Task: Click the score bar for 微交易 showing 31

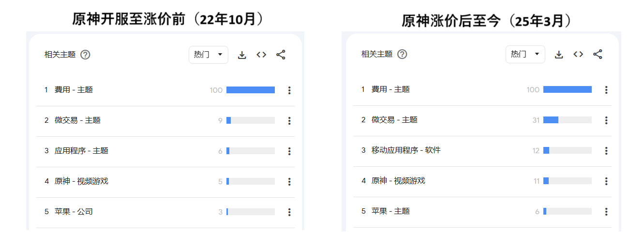Action: (x=567, y=120)
